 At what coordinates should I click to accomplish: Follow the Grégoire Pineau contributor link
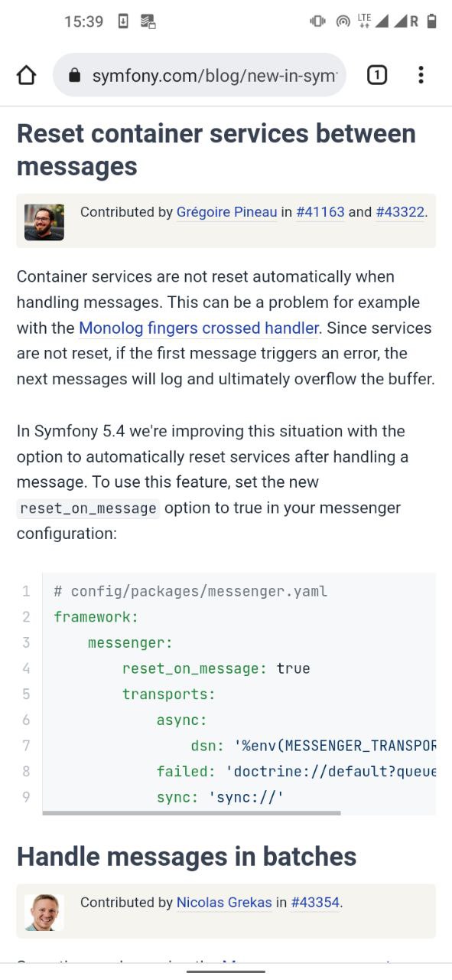point(226,212)
